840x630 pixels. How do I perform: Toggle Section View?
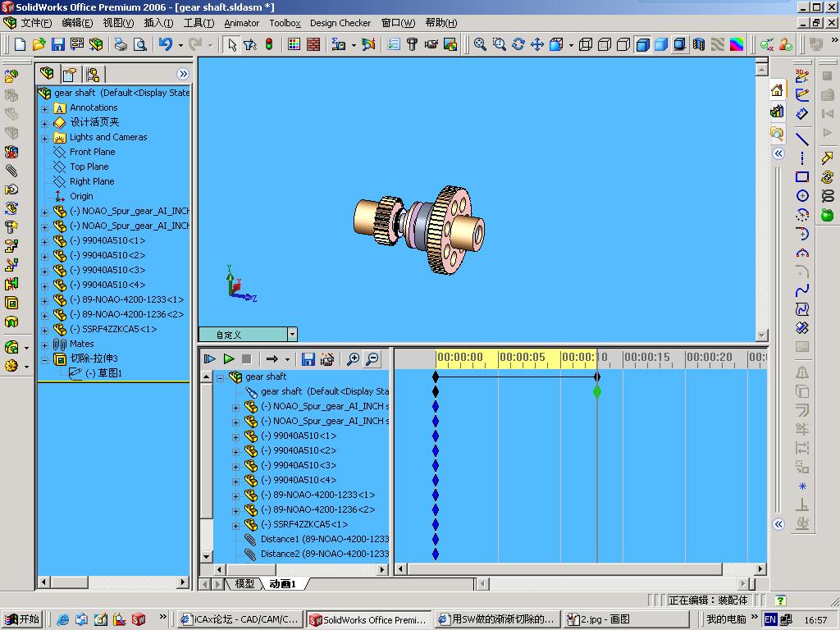pyautogui.click(x=699, y=44)
